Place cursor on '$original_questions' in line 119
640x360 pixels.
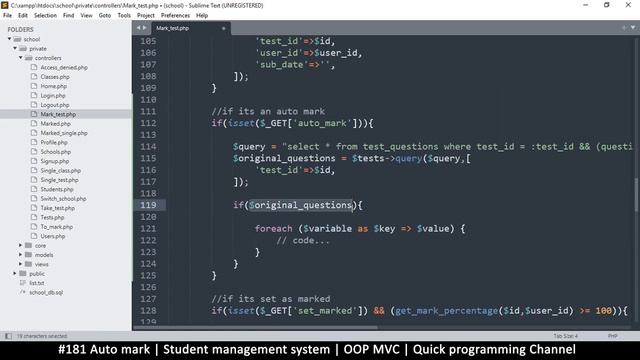[x=301, y=205]
